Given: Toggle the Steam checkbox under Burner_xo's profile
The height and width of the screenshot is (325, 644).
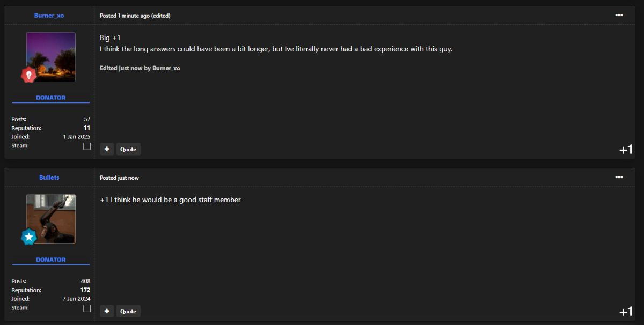Looking at the screenshot, I should click(x=87, y=146).
